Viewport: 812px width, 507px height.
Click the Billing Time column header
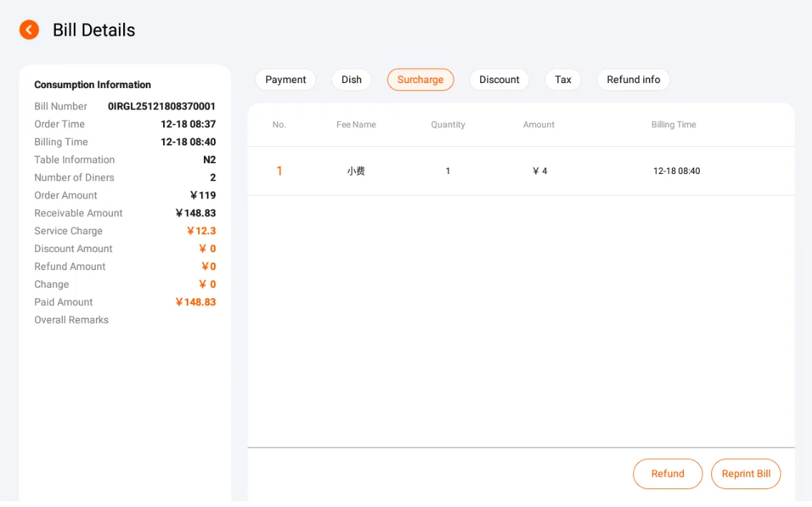tap(673, 125)
